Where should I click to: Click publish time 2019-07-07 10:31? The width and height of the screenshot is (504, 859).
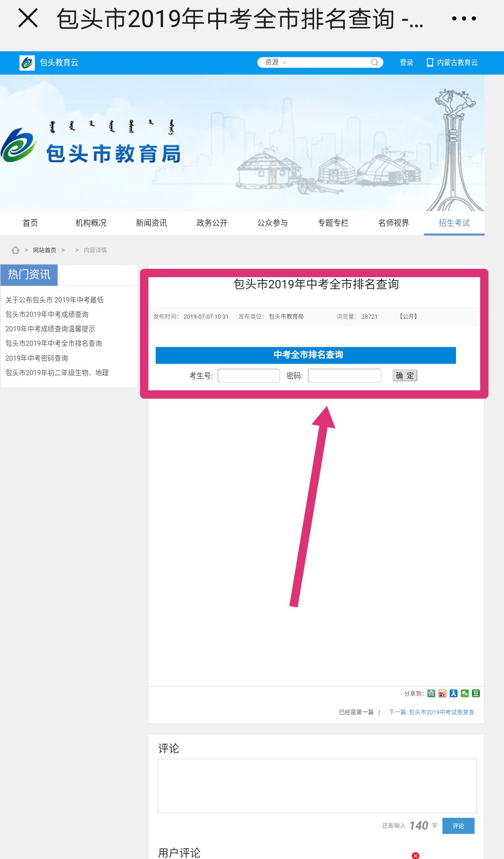(x=206, y=316)
